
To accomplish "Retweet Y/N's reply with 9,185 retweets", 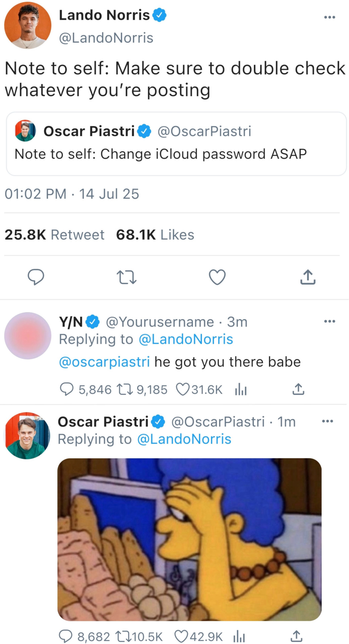I will point(125,389).
